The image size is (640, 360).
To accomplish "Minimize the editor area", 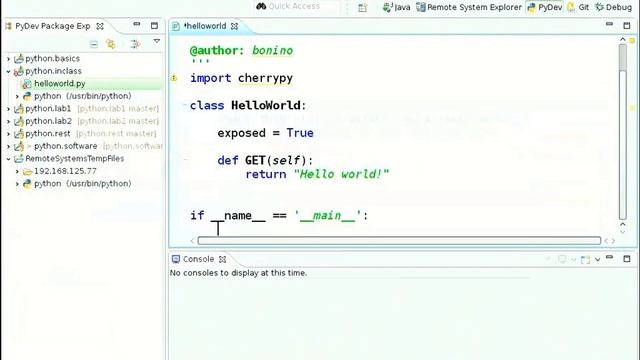I will coord(609,24).
